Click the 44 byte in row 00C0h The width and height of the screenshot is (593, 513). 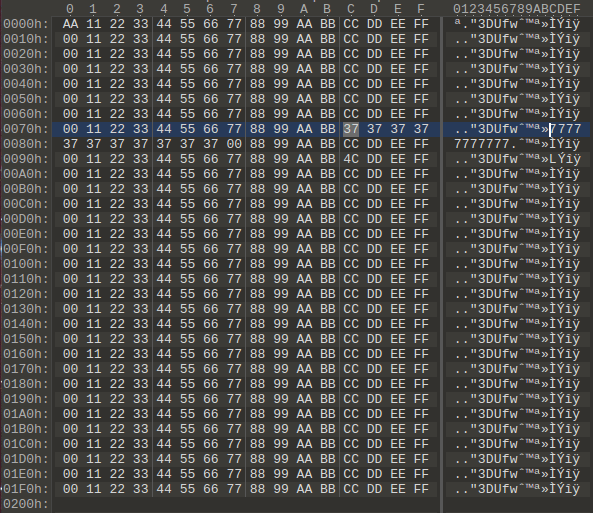164,204
